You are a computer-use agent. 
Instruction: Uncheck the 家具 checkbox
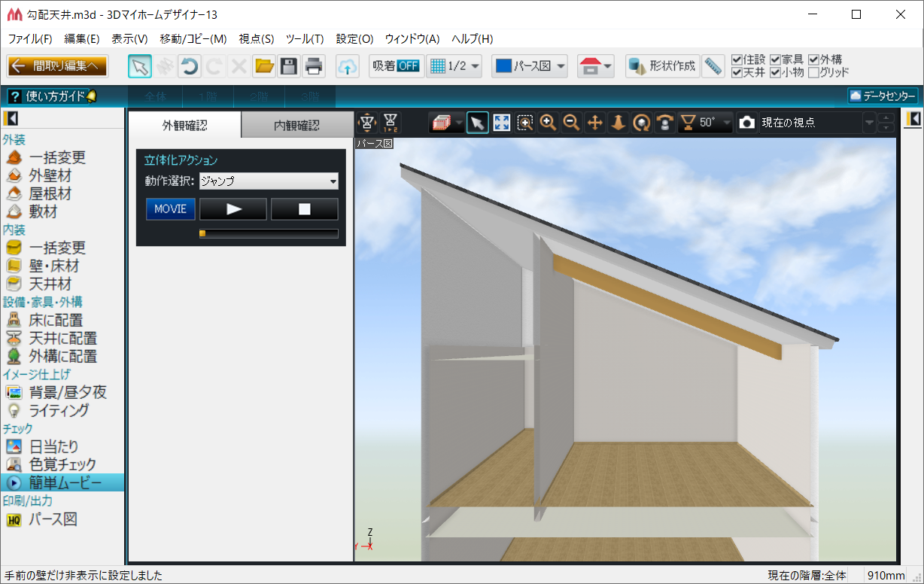(x=775, y=59)
